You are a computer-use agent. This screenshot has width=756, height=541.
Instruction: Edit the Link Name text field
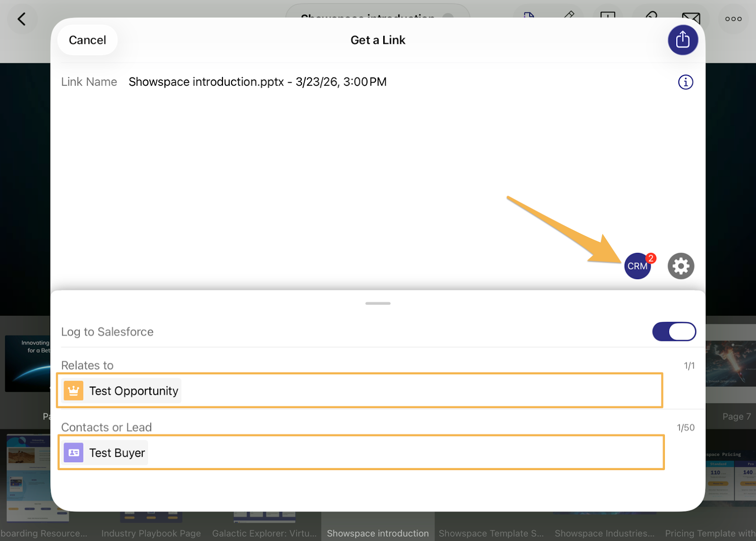258,82
